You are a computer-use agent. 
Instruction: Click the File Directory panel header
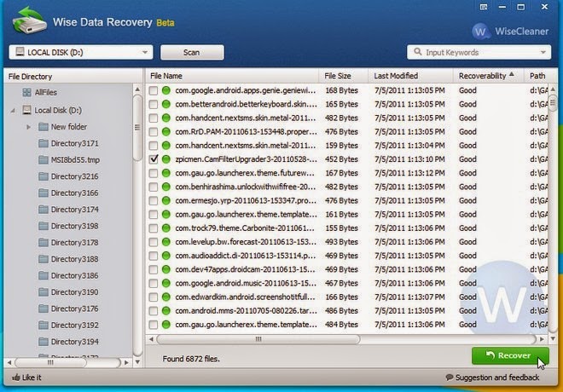(x=73, y=77)
